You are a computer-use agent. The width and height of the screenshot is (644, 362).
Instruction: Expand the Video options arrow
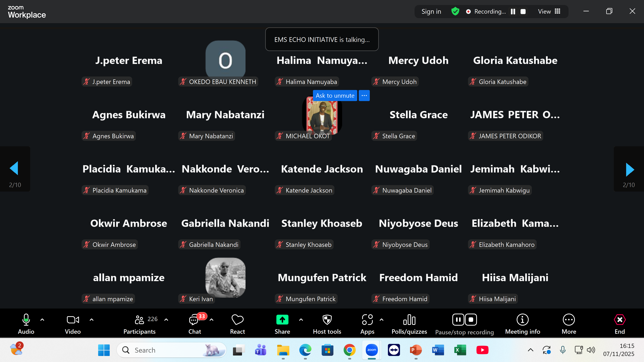92,320
